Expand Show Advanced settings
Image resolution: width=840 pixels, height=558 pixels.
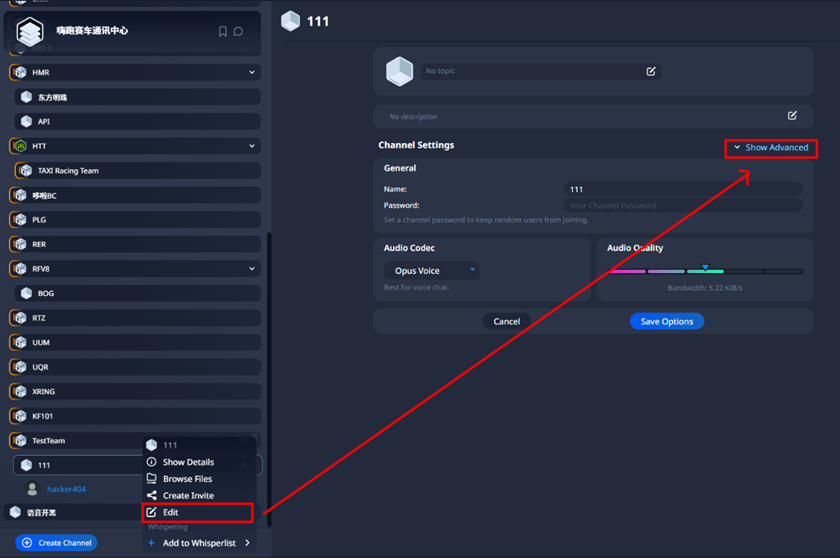(x=771, y=148)
